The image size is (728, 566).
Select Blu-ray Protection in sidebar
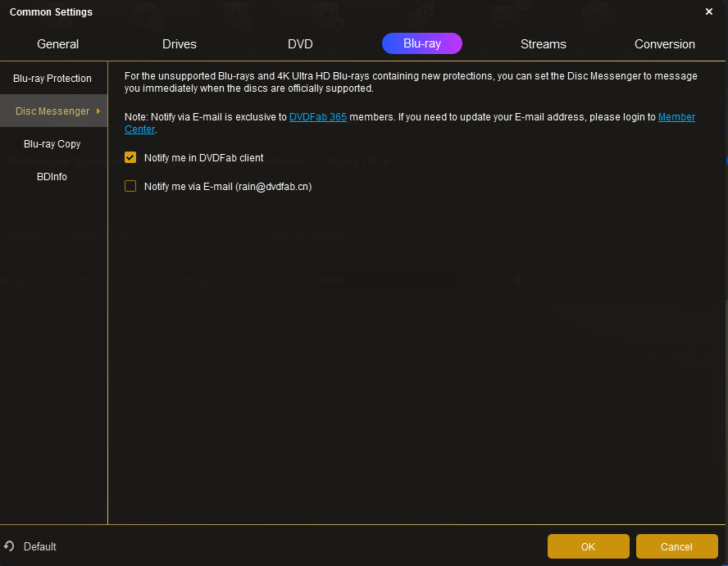coord(52,79)
